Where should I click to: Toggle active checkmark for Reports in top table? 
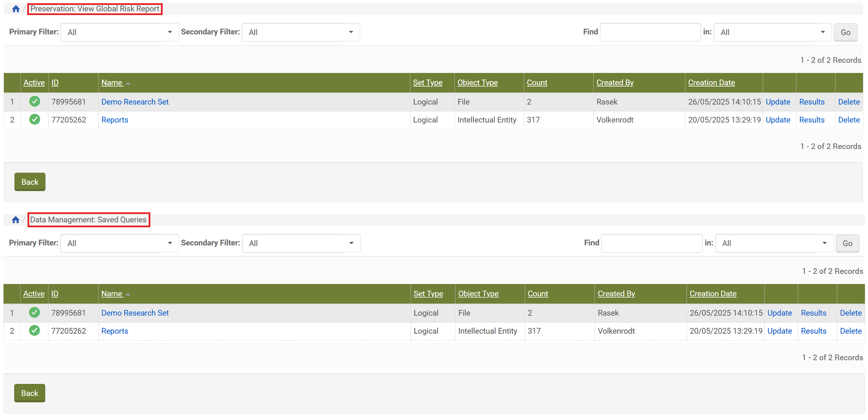tap(34, 119)
